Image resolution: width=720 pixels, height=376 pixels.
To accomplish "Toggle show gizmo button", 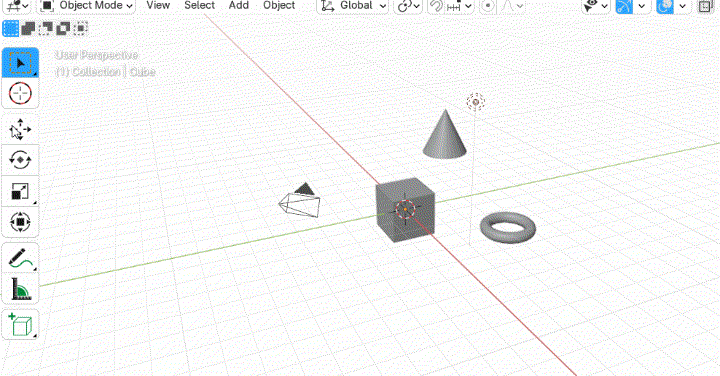I will [x=624, y=6].
